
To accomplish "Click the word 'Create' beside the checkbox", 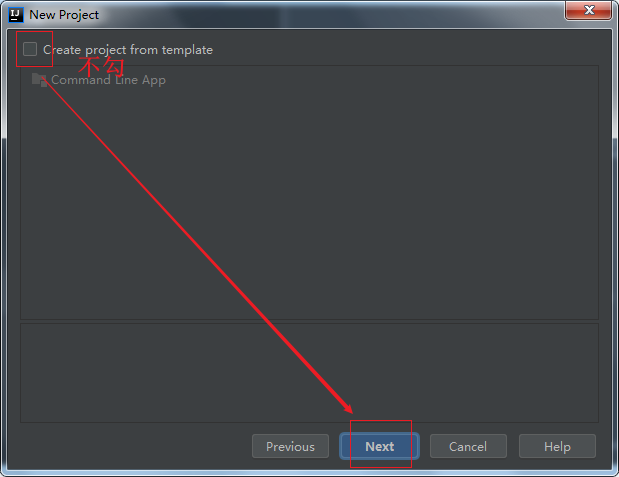I will point(62,50).
